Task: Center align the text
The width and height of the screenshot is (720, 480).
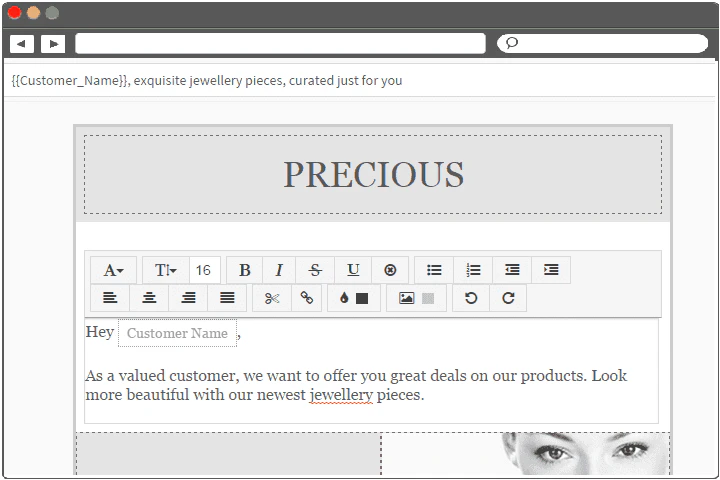Action: [149, 298]
